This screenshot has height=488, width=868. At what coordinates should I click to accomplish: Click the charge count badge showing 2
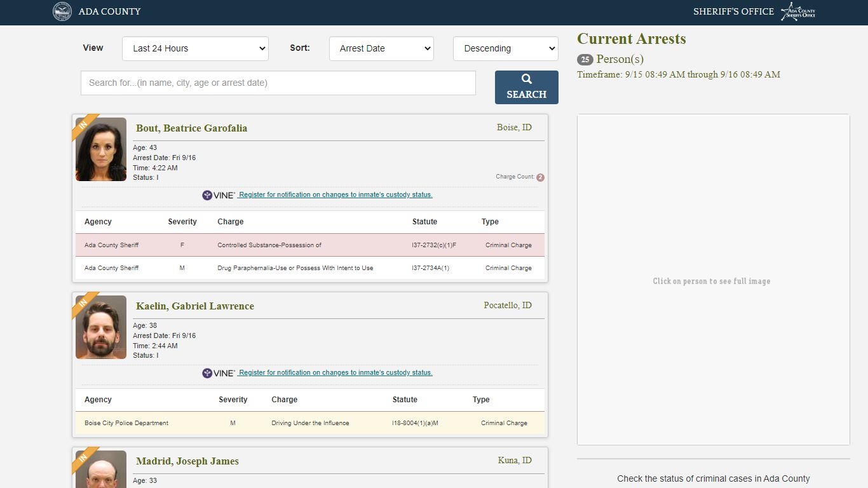click(540, 177)
